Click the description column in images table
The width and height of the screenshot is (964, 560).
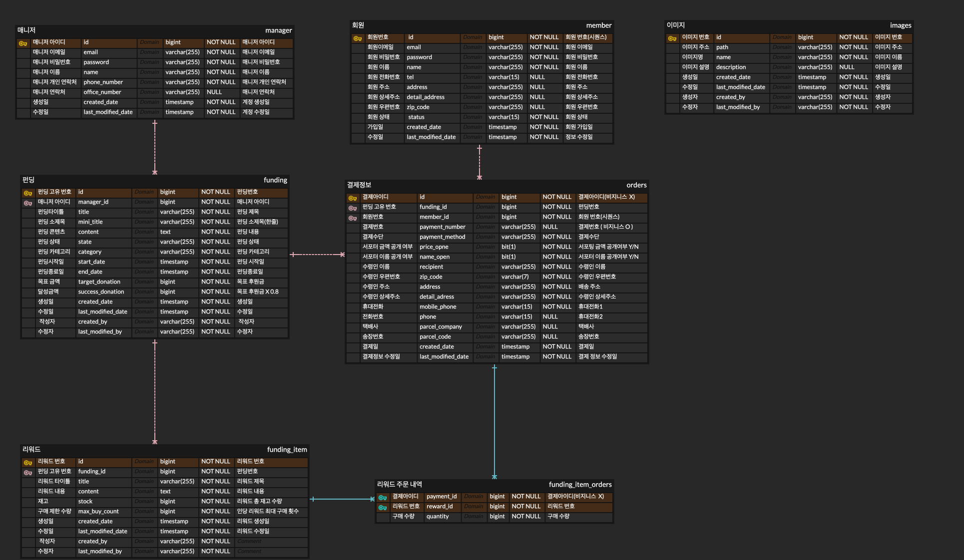[731, 67]
